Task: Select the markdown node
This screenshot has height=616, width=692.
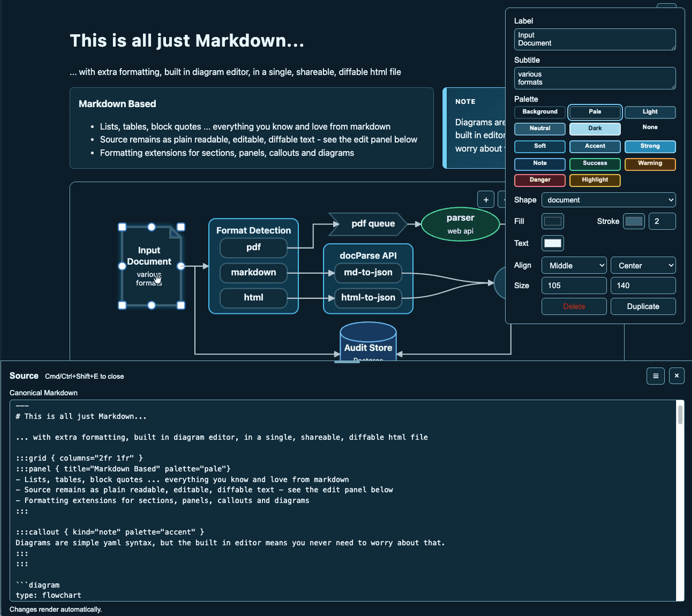Action: point(253,272)
